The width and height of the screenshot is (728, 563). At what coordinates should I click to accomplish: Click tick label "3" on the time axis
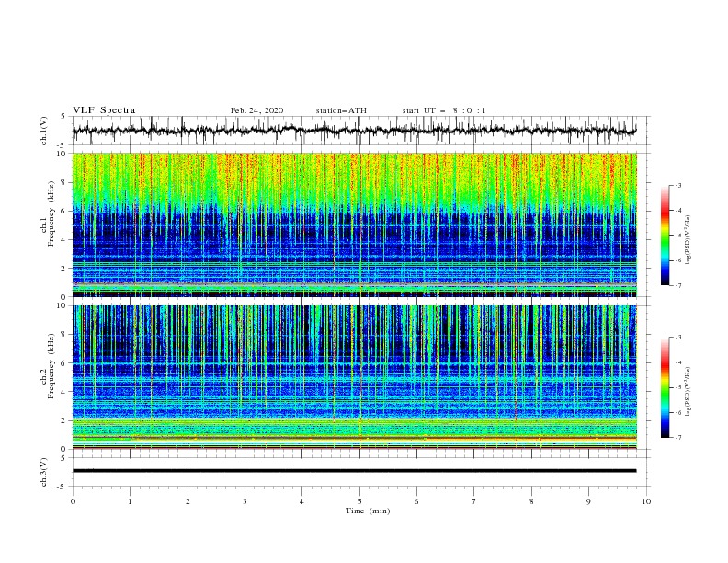(x=245, y=501)
